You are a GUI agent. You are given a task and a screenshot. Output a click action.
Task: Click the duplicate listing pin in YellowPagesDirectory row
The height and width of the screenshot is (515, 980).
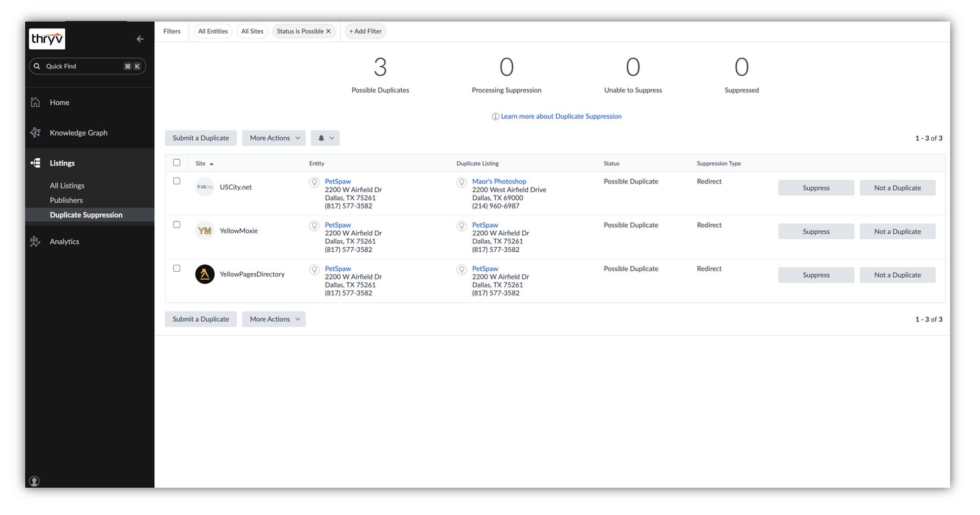click(x=461, y=270)
